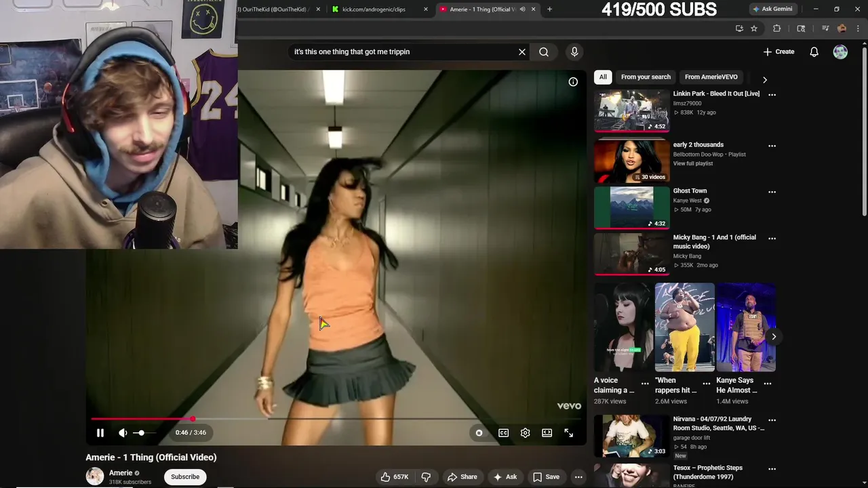This screenshot has width=868, height=488.
Task: Clear the YouTube search query
Action: click(x=522, y=52)
